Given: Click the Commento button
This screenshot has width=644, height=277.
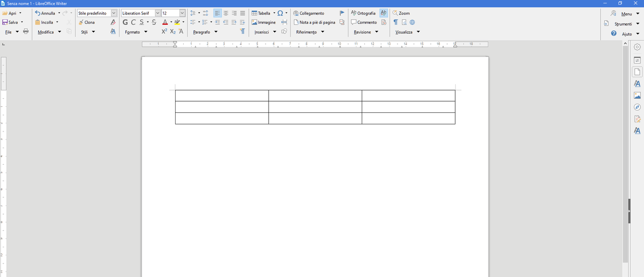Looking at the screenshot, I should click(x=364, y=22).
